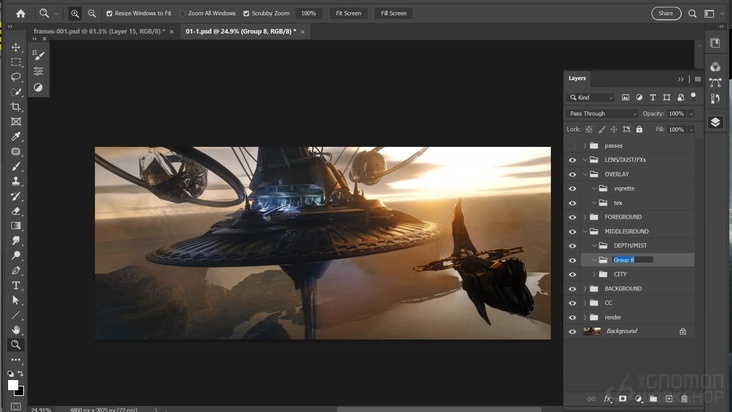Select the Frame tool
The height and width of the screenshot is (412, 732).
[x=16, y=122]
